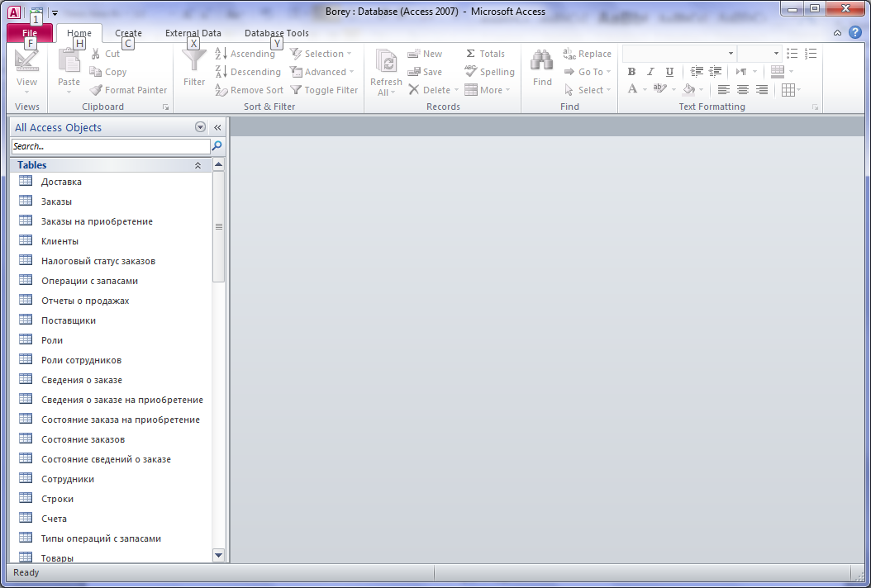This screenshot has width=871, height=588.
Task: Center align text
Action: coord(743,89)
